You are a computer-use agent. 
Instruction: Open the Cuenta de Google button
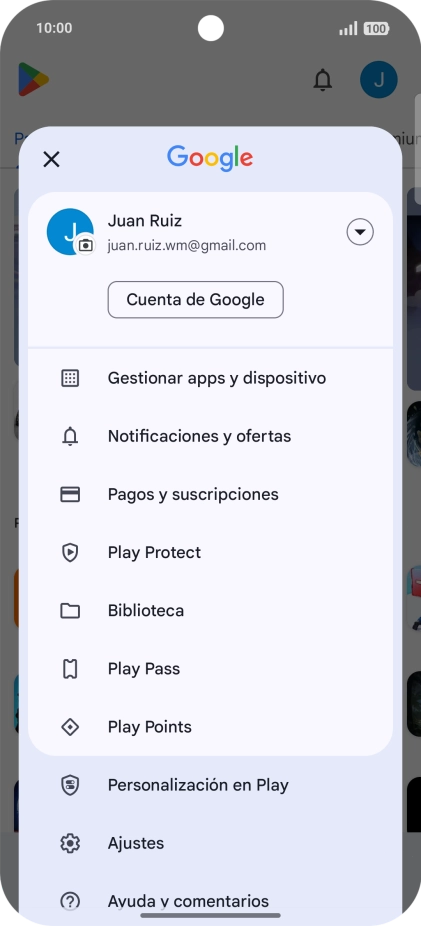(x=195, y=299)
